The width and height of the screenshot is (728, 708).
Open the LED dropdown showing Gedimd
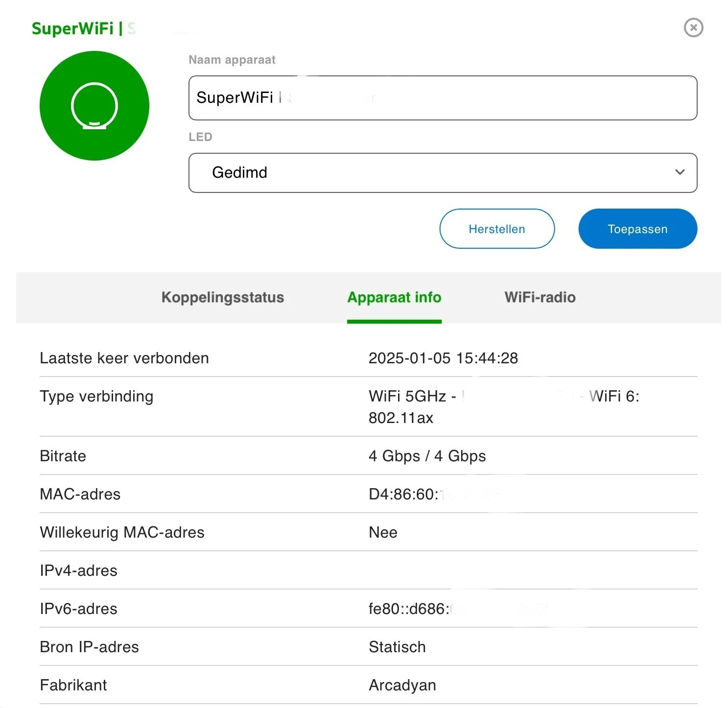(x=443, y=172)
